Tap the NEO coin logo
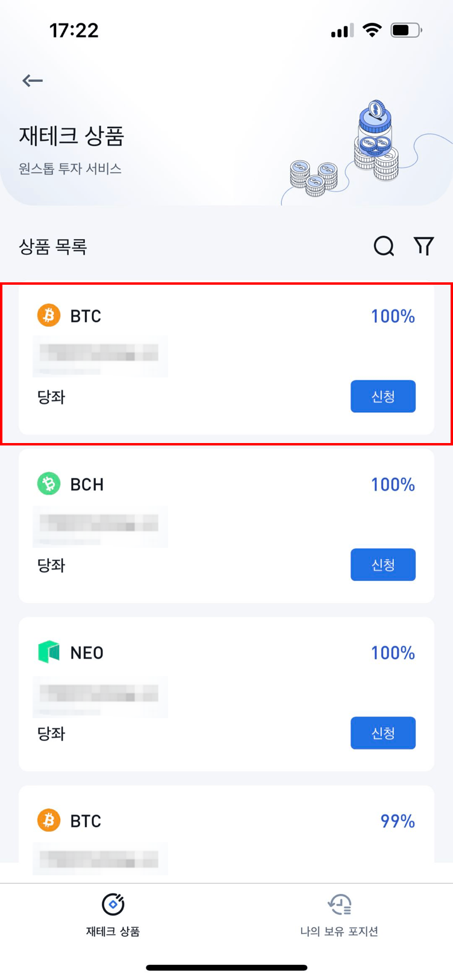The height and width of the screenshot is (980, 453). click(49, 652)
